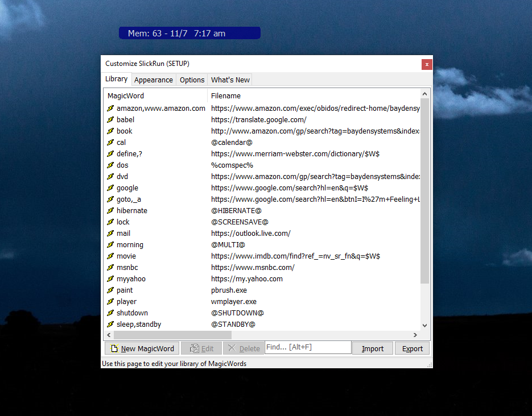
Task: Click the horizontal scrollbar right arrow
Action: [415, 335]
